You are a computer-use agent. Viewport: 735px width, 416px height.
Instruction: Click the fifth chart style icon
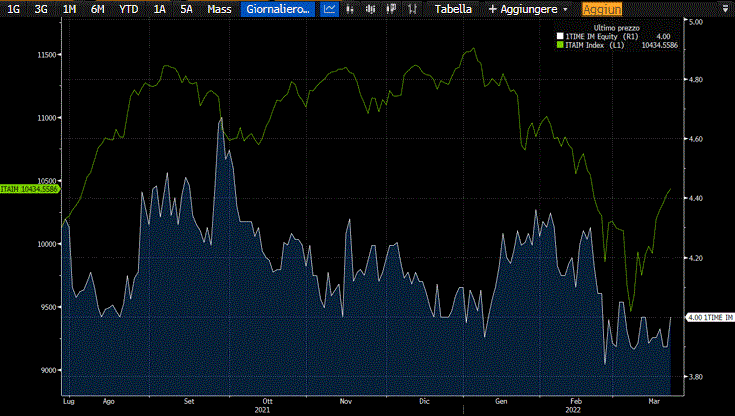tap(412, 9)
